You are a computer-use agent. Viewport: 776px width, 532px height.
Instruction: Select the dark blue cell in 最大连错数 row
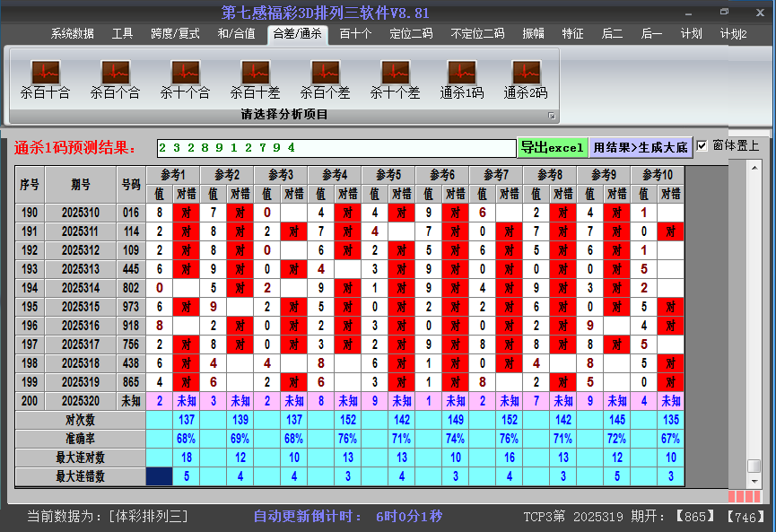tap(160, 476)
